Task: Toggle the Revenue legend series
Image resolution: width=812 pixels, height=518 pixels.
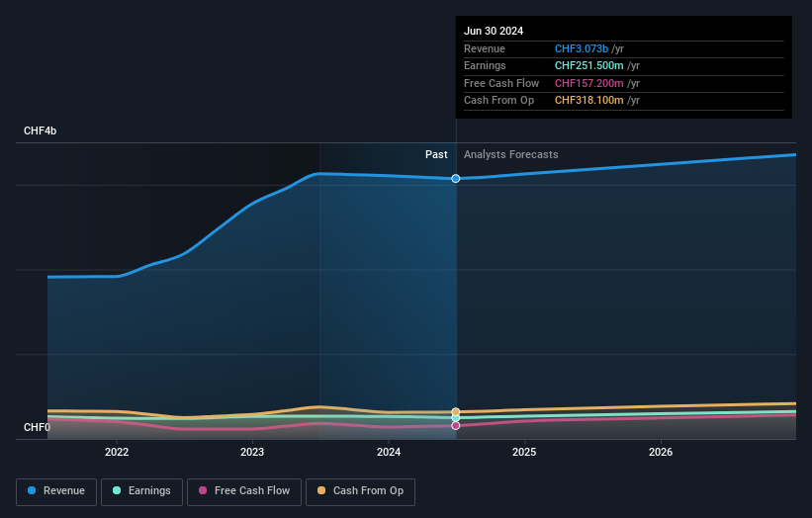Action: tap(56, 491)
